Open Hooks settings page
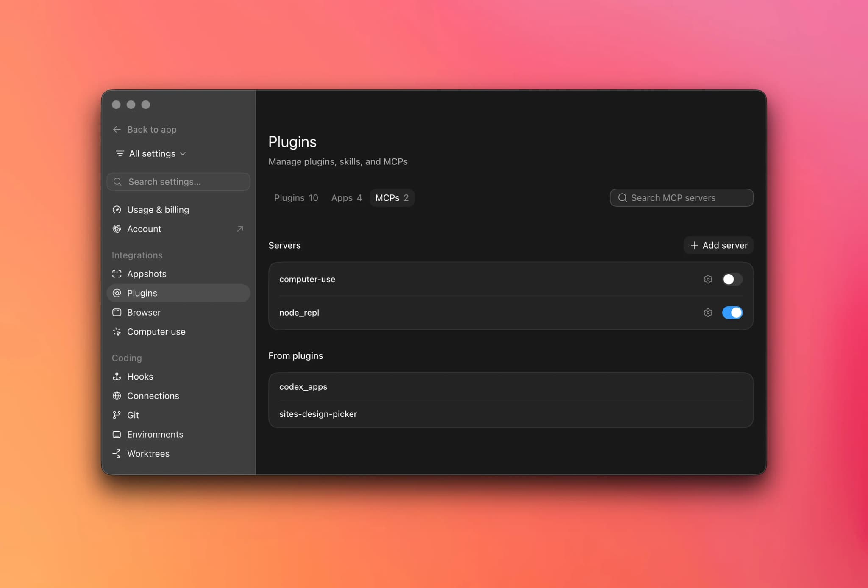Screen dimensions: 868x588 (x=178, y=377)
